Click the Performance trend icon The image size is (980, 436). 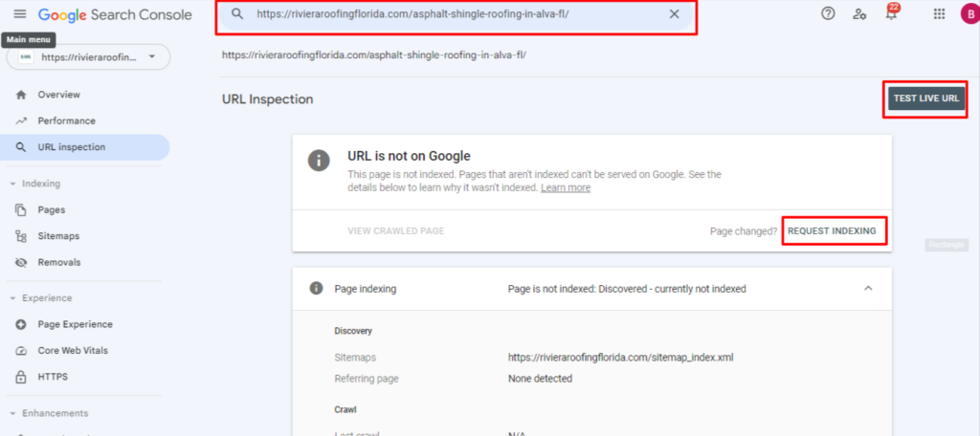click(x=21, y=121)
